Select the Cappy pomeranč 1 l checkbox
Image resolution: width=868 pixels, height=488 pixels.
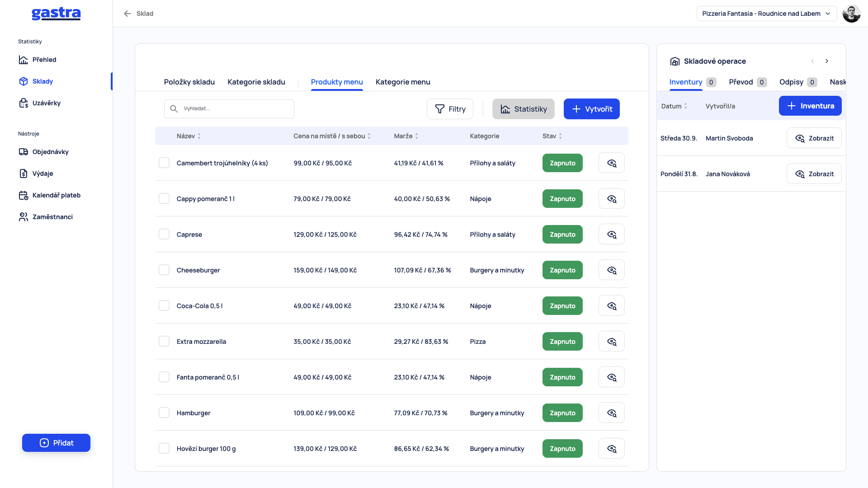[164, 198]
